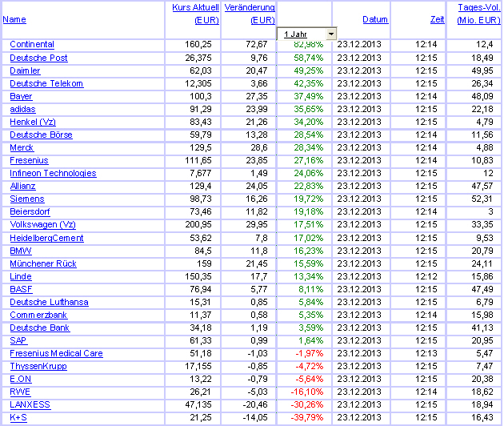Image resolution: width=504 pixels, height=426 pixels.
Task: Select Siemens volume 52,31
Action: pos(482,199)
